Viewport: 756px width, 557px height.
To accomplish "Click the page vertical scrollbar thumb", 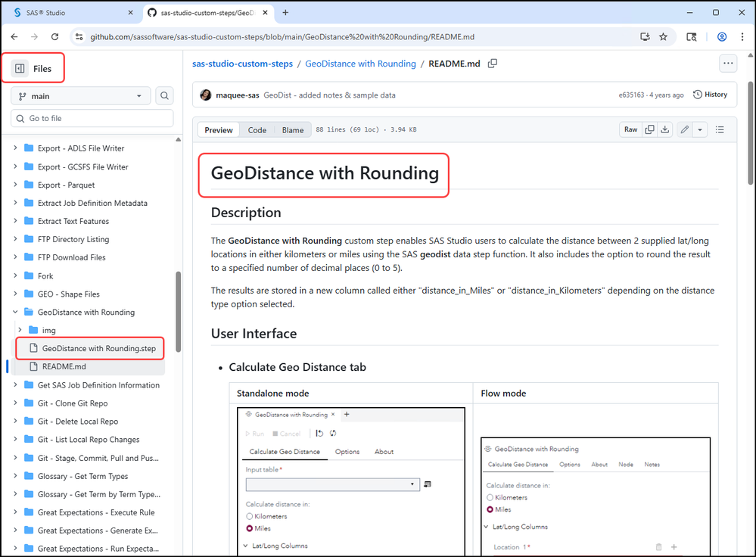I will pos(751,133).
